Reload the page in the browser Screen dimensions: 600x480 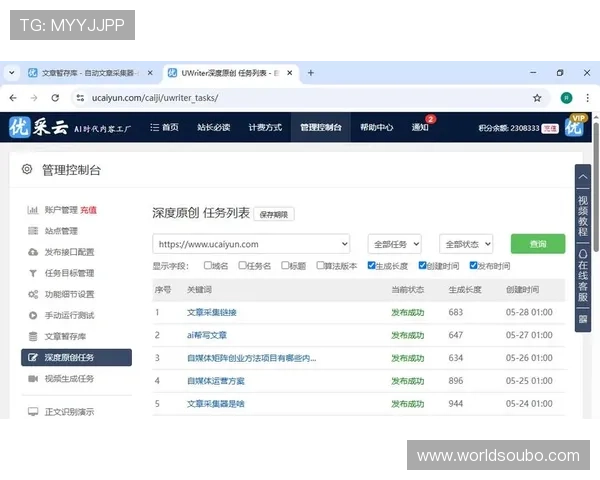(55, 98)
